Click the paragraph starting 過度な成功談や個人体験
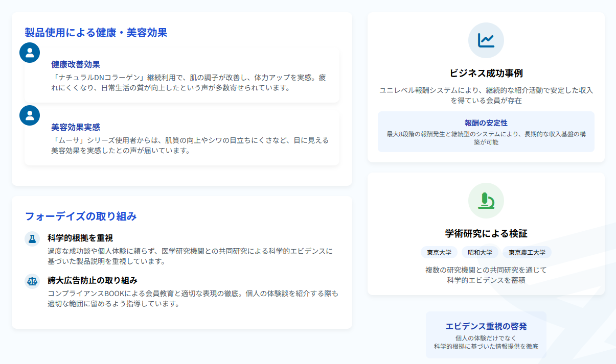The height and width of the screenshot is (364, 616). click(x=190, y=256)
